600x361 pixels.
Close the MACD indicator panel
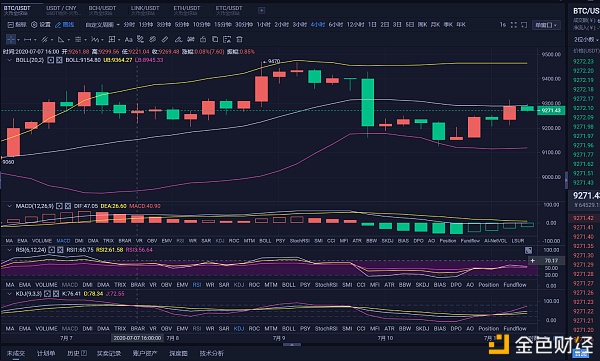pyautogui.click(x=68, y=206)
